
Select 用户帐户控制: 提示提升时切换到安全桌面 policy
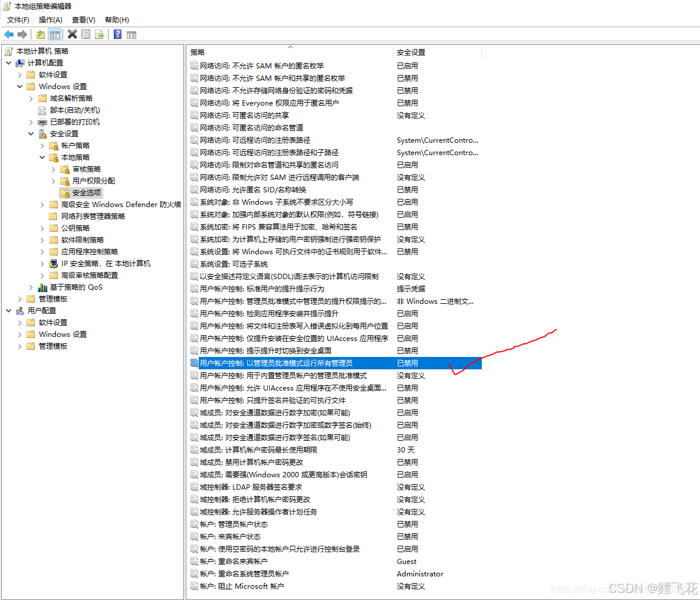pyautogui.click(x=265, y=350)
